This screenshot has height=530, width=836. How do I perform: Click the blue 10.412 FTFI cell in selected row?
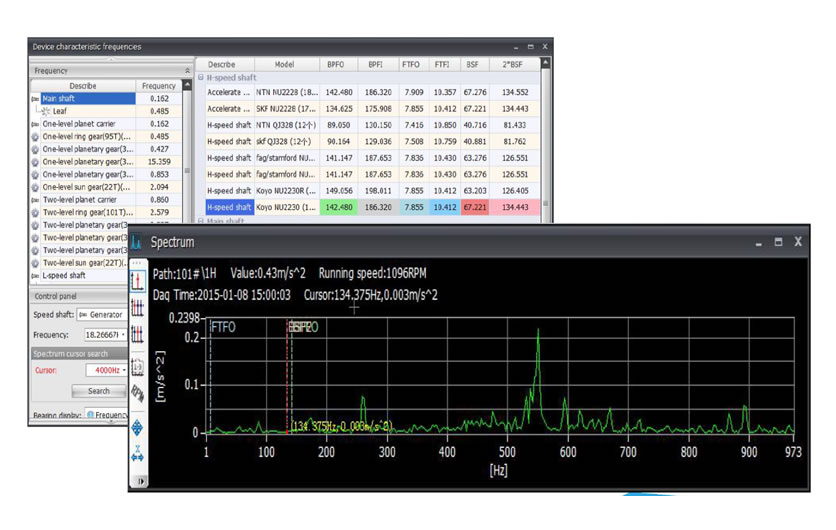[x=444, y=207]
